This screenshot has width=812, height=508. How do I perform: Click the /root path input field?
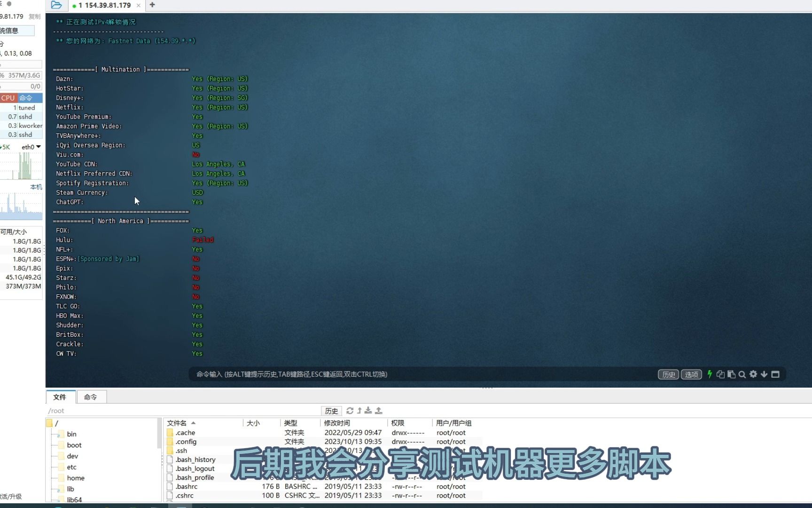(x=183, y=411)
